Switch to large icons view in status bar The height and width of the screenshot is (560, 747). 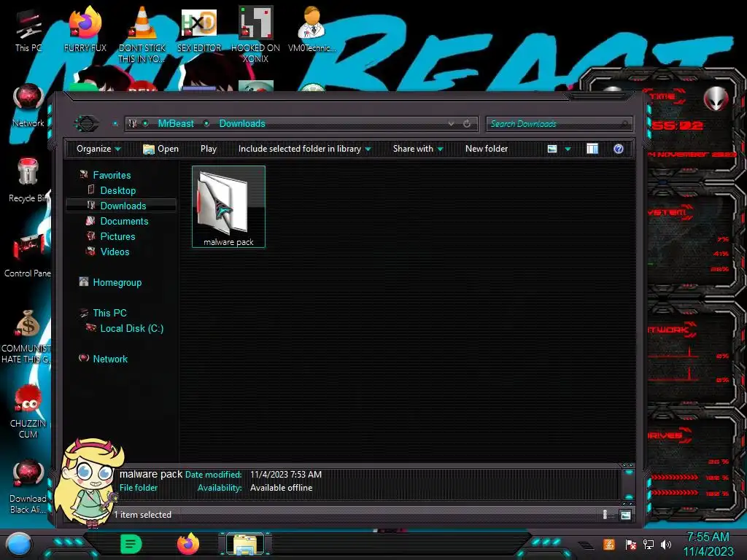625,515
